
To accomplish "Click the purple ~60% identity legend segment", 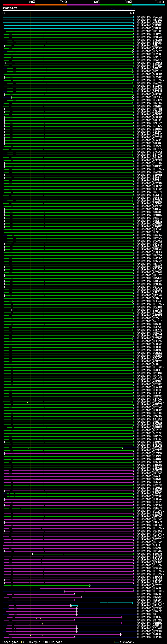I will [x=83, y=5].
